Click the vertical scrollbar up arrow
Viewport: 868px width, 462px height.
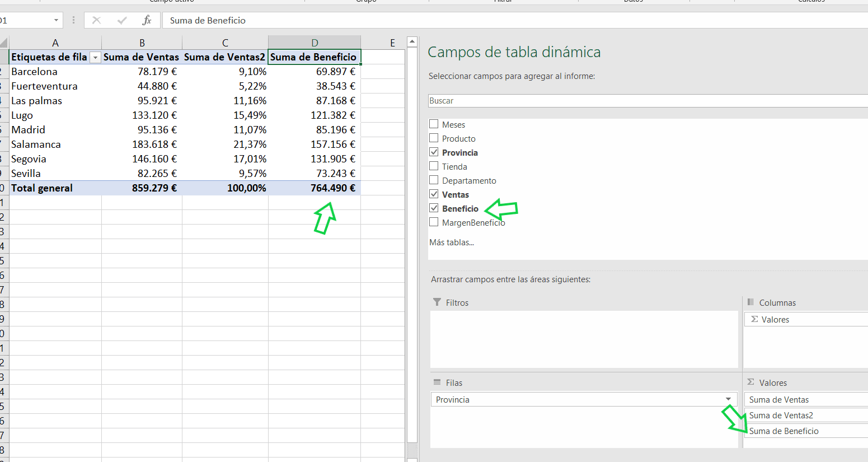pos(412,42)
